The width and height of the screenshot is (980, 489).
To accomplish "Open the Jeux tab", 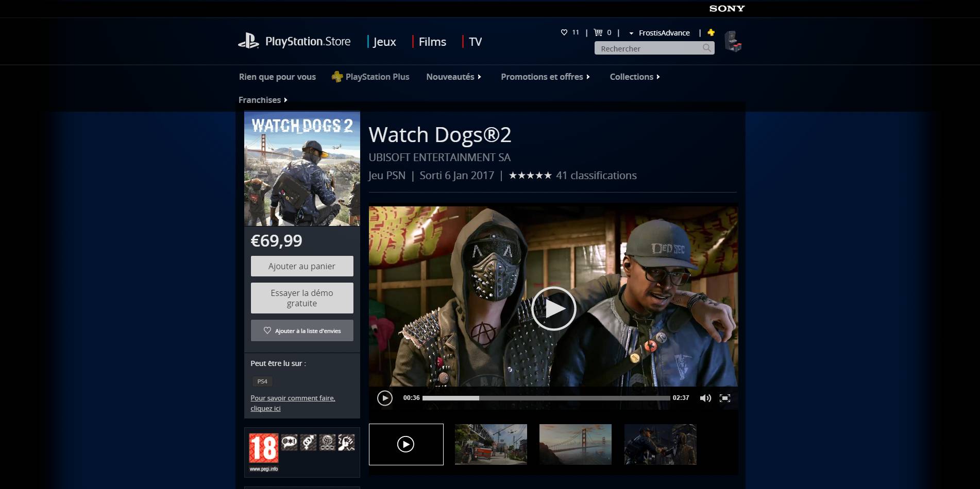I will [384, 42].
